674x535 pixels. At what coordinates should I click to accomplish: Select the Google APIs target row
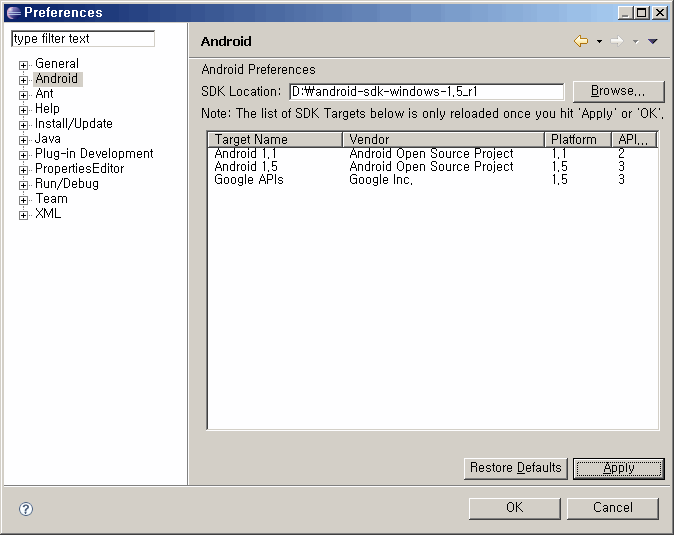249,180
